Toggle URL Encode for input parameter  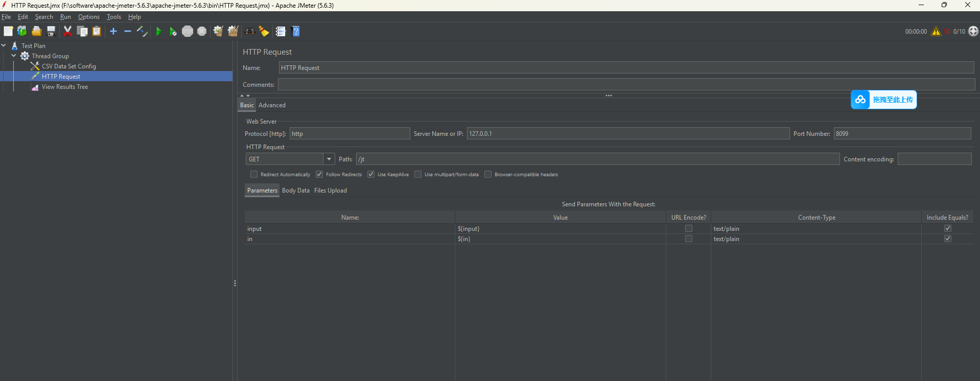pyautogui.click(x=689, y=228)
